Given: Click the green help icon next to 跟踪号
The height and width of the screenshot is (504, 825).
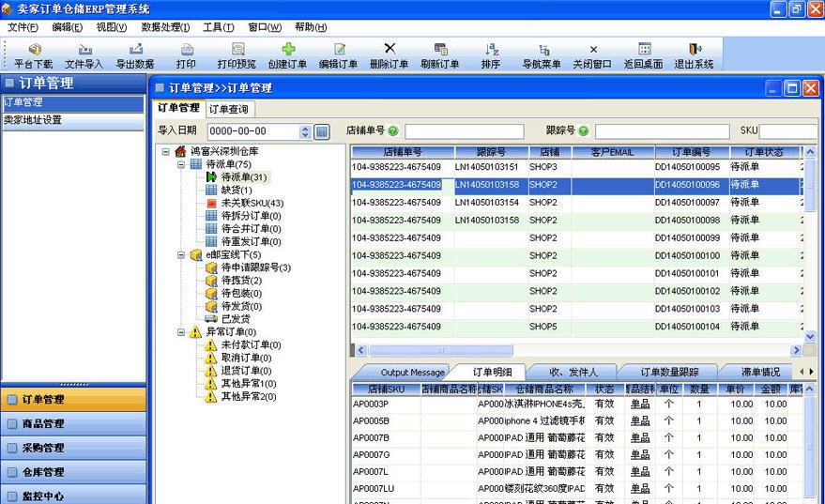Looking at the screenshot, I should click(583, 131).
